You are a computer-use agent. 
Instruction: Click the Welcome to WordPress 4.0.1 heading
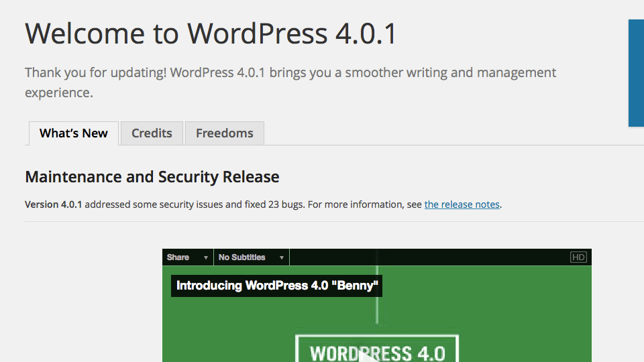211,34
